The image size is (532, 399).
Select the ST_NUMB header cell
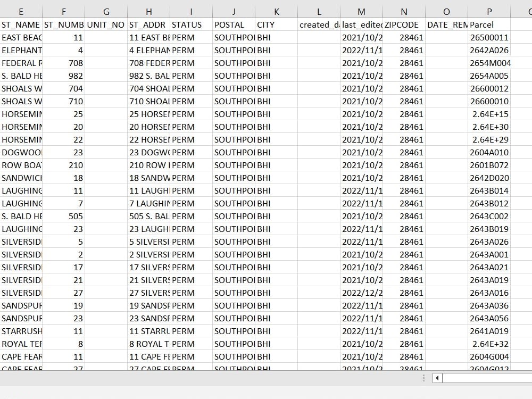[x=63, y=24]
